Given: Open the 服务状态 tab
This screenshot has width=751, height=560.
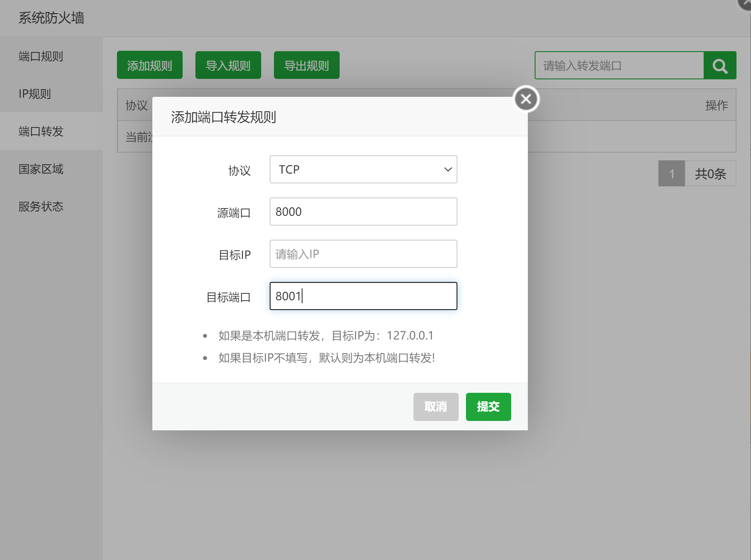Looking at the screenshot, I should pyautogui.click(x=41, y=206).
